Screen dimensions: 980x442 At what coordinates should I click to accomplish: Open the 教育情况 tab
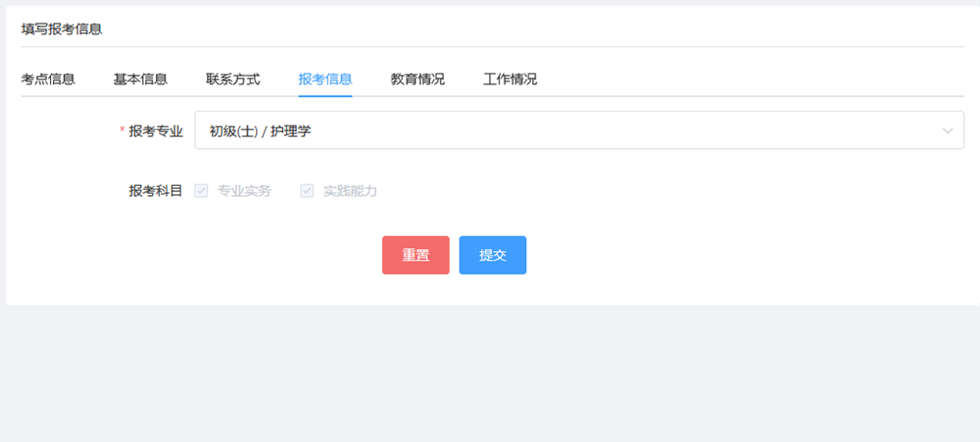(417, 79)
